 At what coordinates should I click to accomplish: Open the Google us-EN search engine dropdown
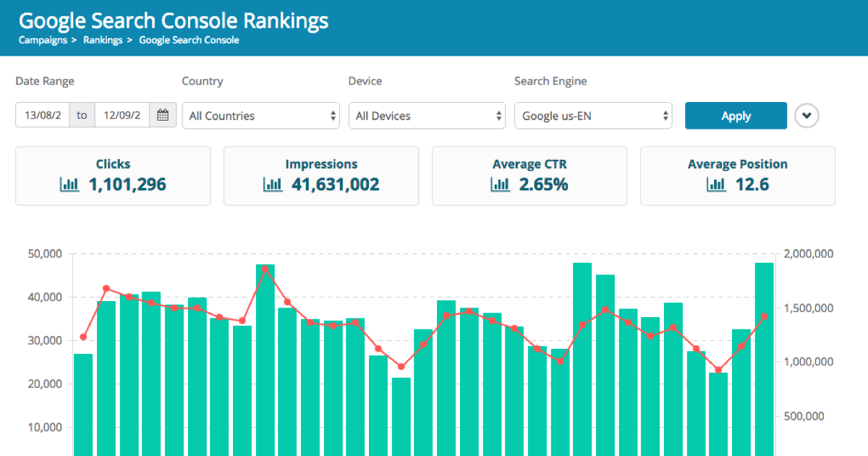(593, 116)
